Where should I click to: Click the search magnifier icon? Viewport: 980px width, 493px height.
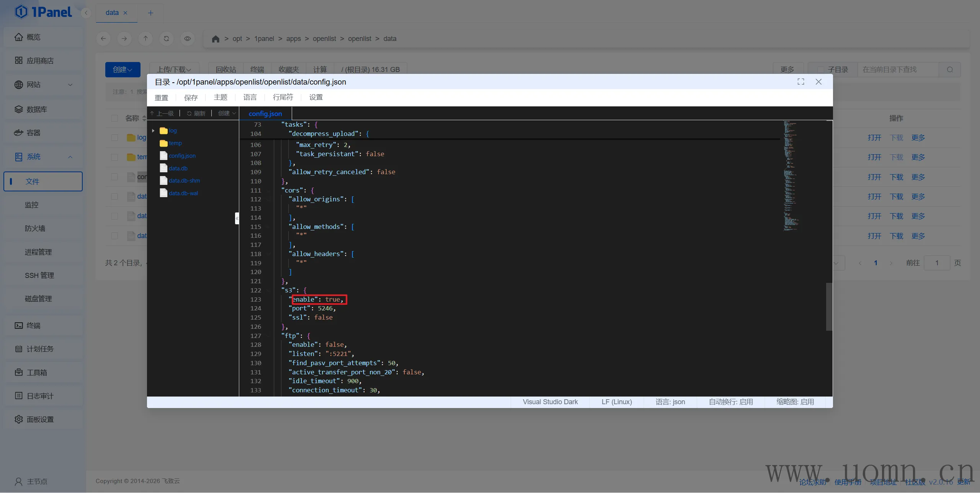[x=950, y=70]
